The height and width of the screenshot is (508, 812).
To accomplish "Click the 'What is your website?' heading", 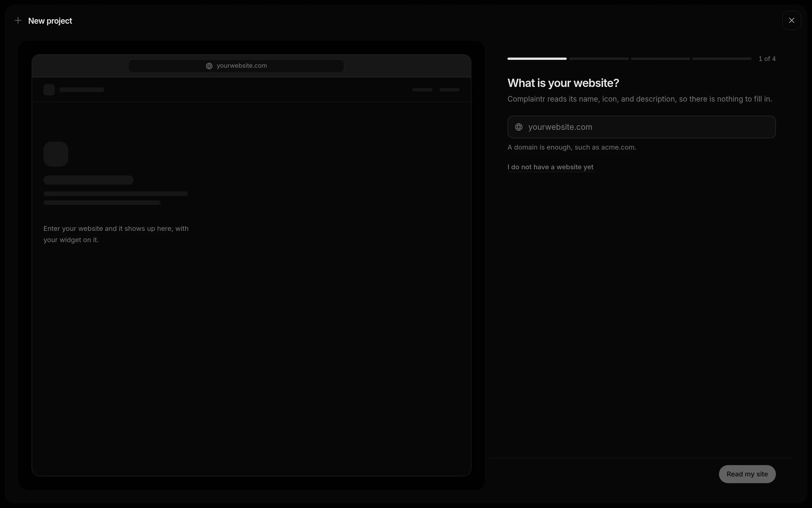I will pyautogui.click(x=563, y=83).
